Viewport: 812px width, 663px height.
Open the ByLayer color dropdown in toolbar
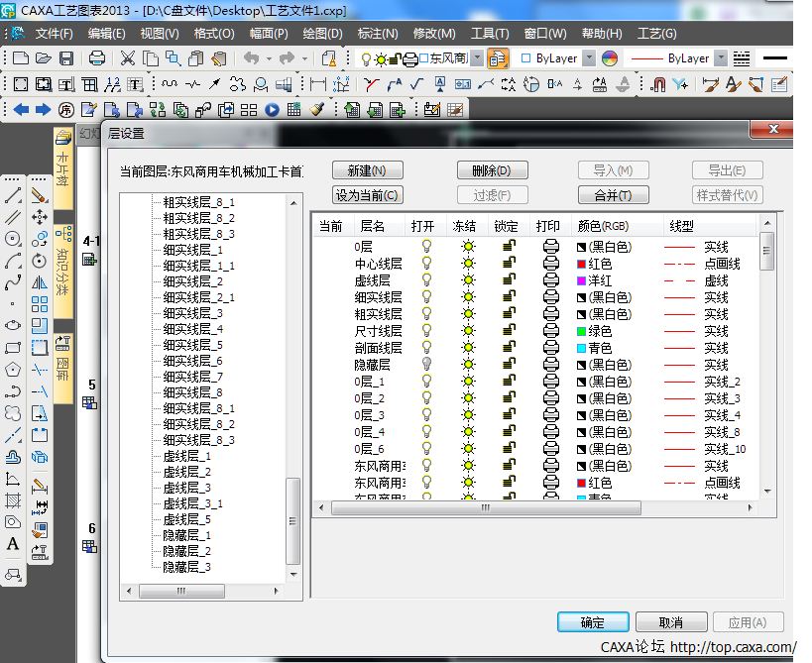[x=589, y=58]
